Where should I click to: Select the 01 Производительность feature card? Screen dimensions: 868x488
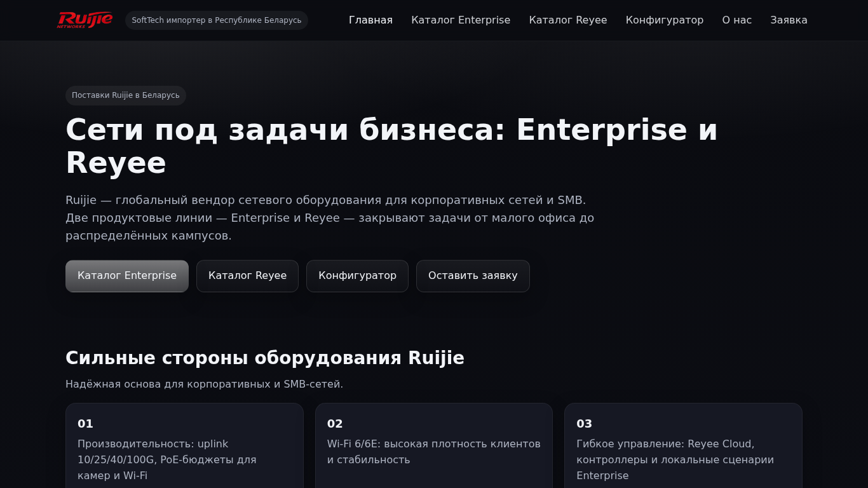(x=184, y=445)
